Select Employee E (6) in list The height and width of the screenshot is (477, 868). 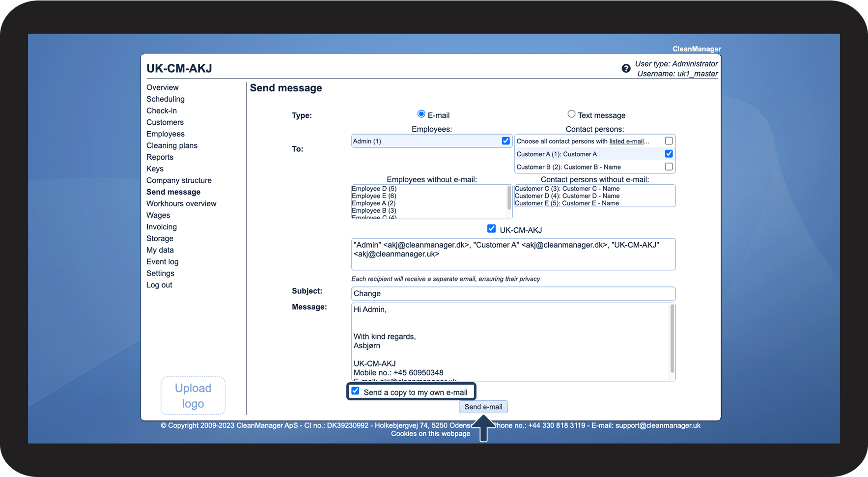tap(374, 196)
